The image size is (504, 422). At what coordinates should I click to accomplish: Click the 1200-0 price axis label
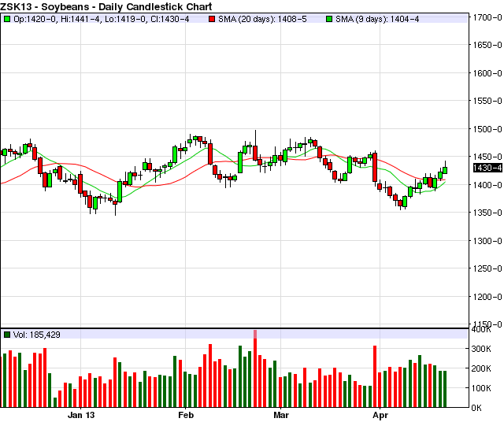point(487,297)
